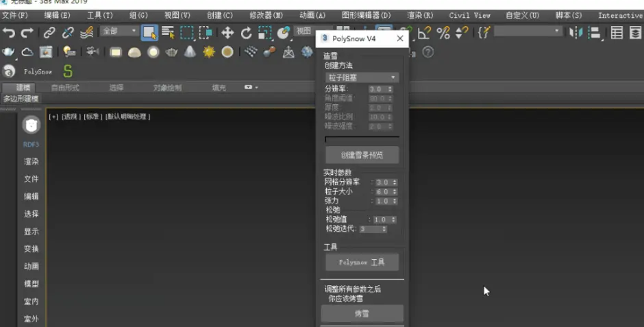This screenshot has height=327, width=644.
Task: Open the 视图 reference coordinate dropdown
Action: [x=305, y=32]
